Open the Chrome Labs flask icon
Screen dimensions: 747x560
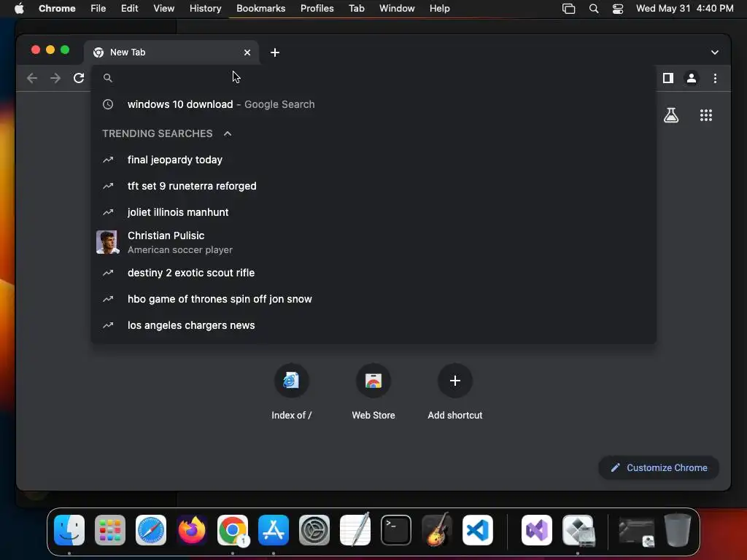[671, 115]
